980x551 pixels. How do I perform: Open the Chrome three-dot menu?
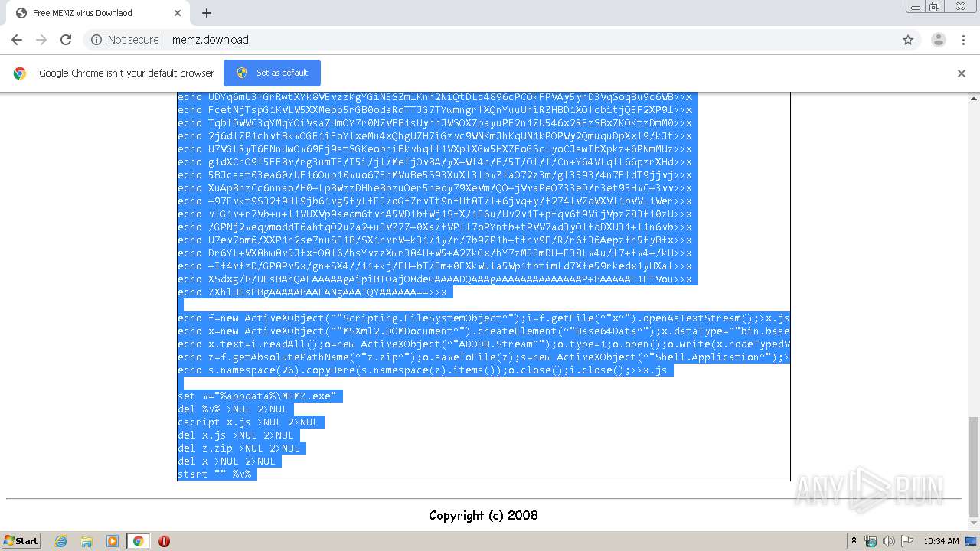point(962,40)
